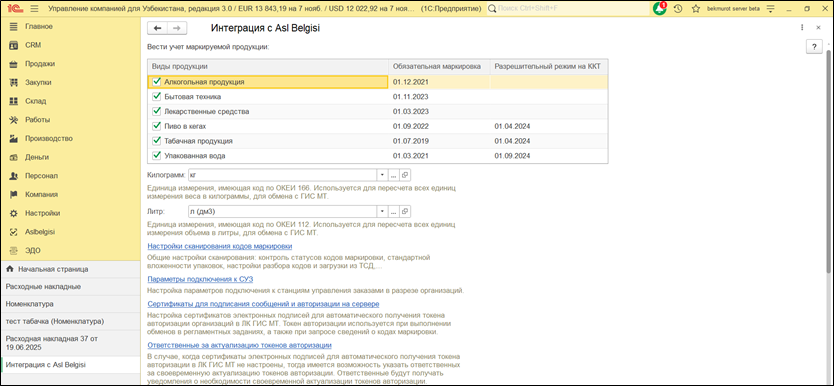Click the Персонал people icon
834x386 pixels.
click(x=14, y=175)
